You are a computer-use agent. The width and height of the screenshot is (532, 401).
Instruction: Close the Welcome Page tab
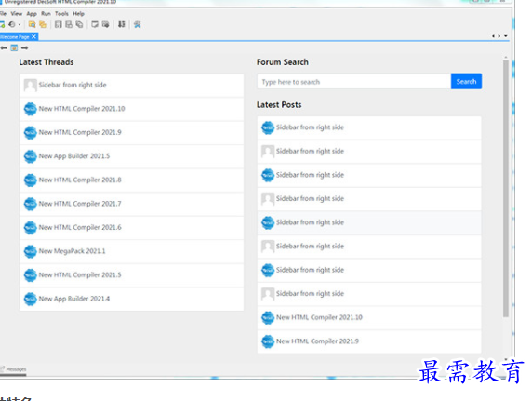33,36
